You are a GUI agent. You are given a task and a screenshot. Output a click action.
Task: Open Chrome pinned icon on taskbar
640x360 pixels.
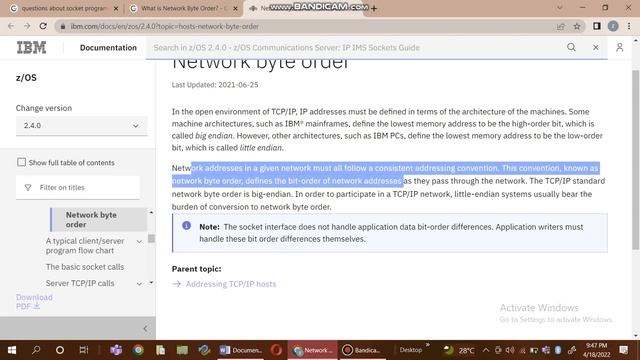point(138,350)
